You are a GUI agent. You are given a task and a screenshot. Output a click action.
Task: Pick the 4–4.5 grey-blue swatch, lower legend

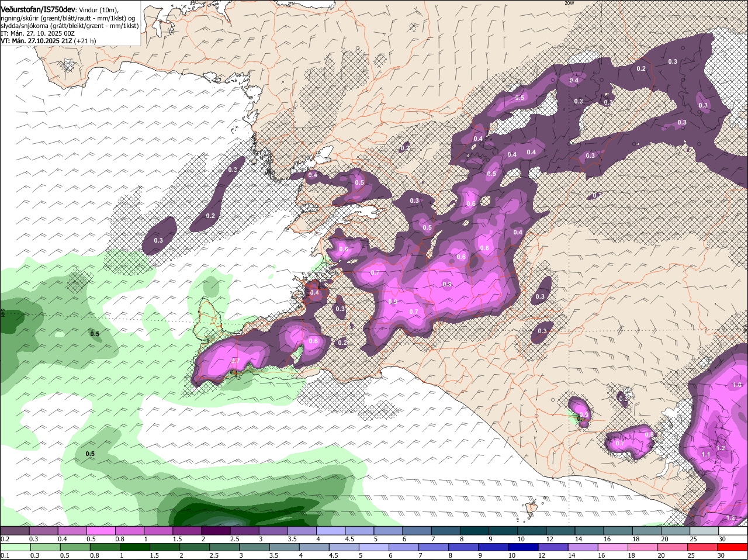click(315, 547)
